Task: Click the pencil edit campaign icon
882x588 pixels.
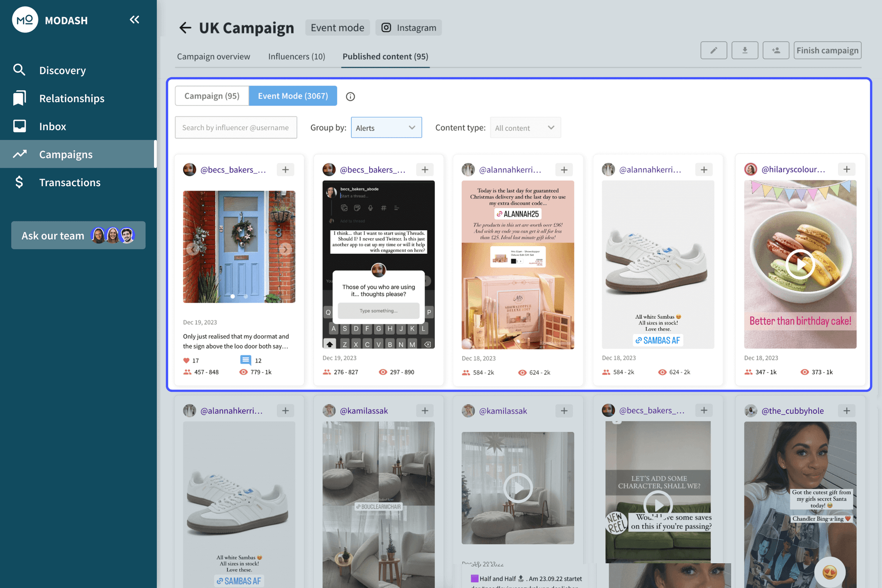Action: (x=714, y=50)
